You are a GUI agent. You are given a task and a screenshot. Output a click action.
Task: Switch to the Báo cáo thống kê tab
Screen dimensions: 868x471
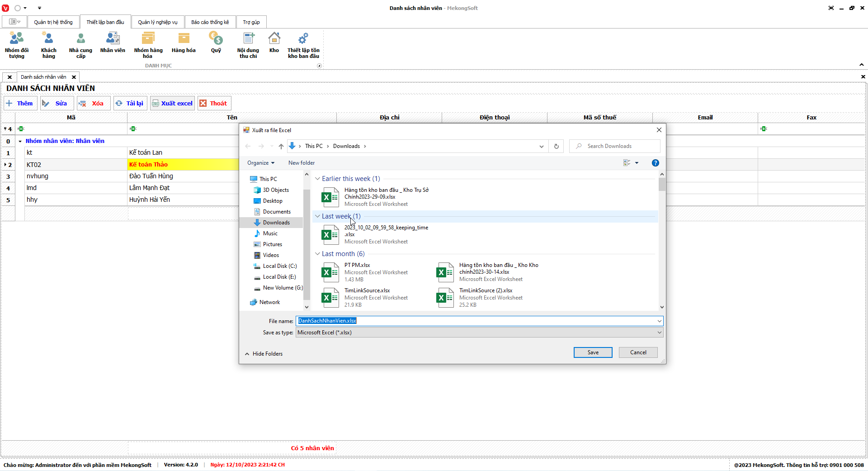tap(210, 22)
